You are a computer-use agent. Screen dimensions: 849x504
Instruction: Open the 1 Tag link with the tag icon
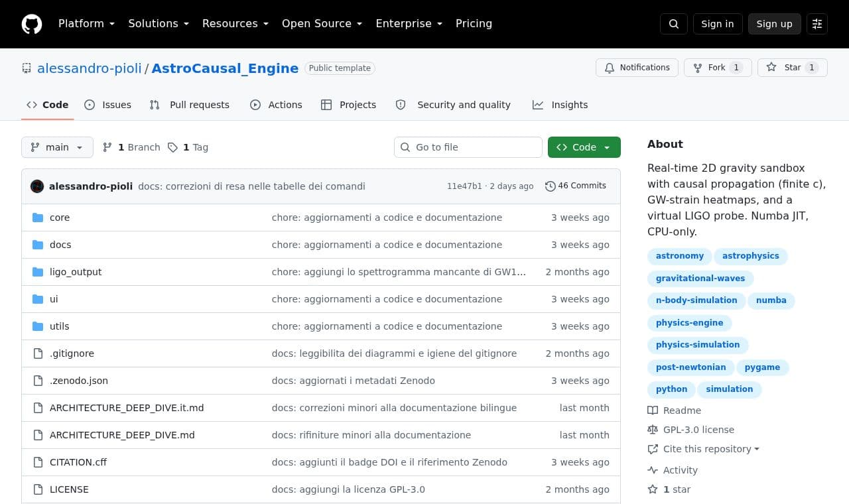click(x=188, y=147)
